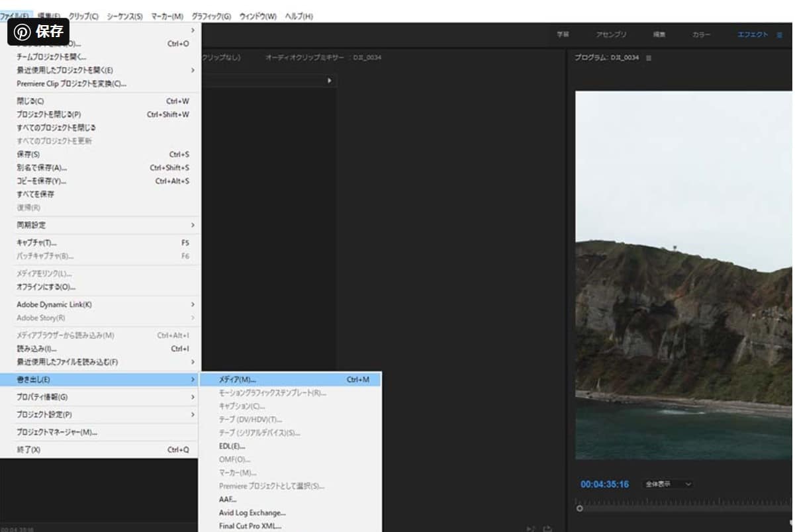The width and height of the screenshot is (795, 532).
Task: Open the グラフィック(G) menu
Action: coord(211,16)
